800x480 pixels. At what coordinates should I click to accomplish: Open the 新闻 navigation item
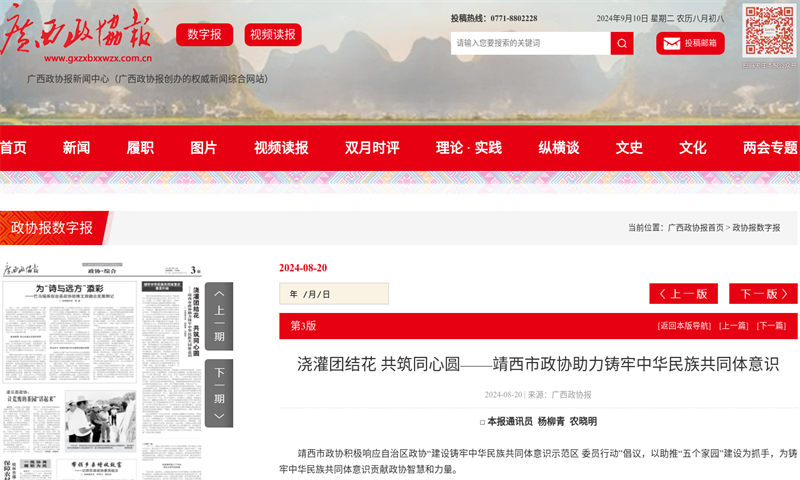(77, 148)
